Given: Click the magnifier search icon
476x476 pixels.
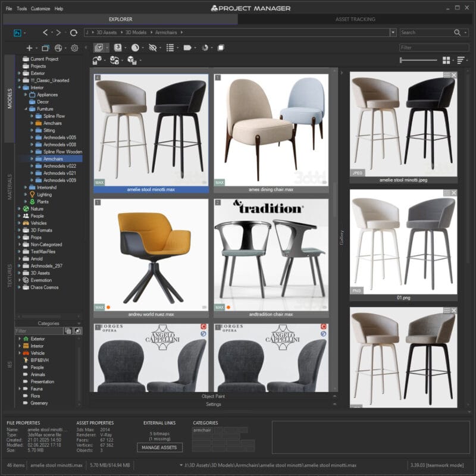Looking at the screenshot, I should tap(457, 33).
